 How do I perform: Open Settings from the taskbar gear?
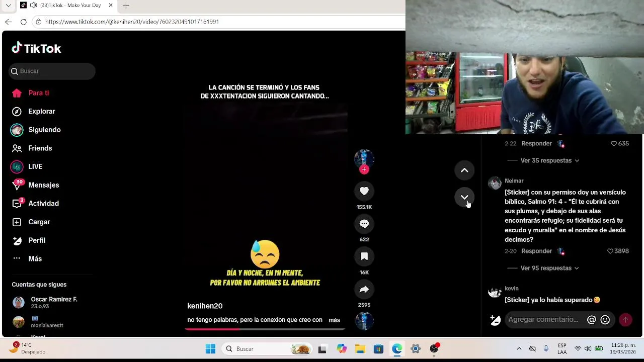(x=416, y=349)
